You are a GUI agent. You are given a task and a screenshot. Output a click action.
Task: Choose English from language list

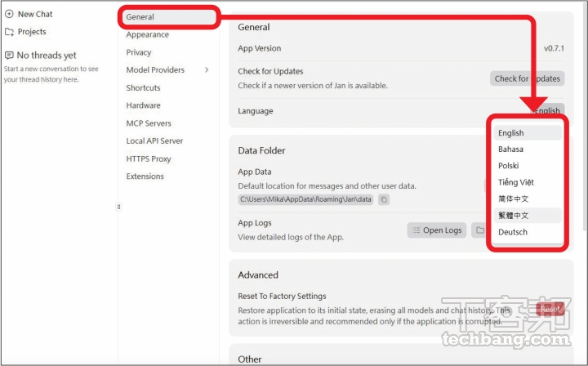pyautogui.click(x=528, y=133)
